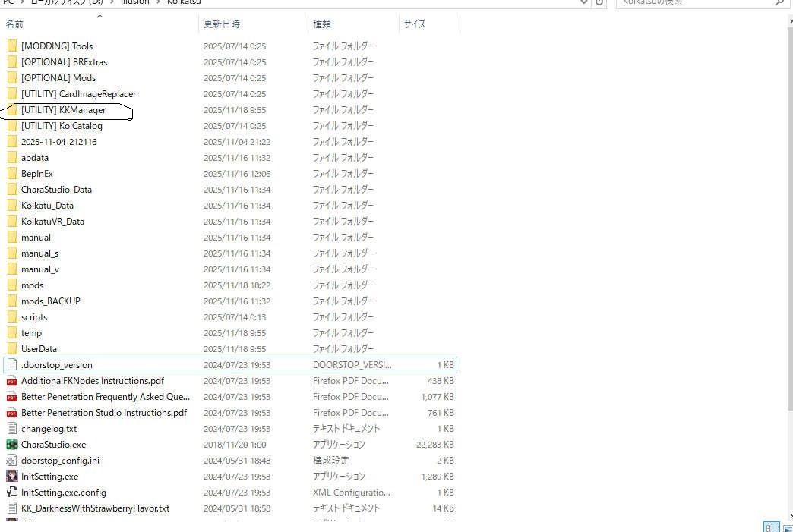Click the BepInEx folder icon
The image size is (793, 532).
(12, 174)
